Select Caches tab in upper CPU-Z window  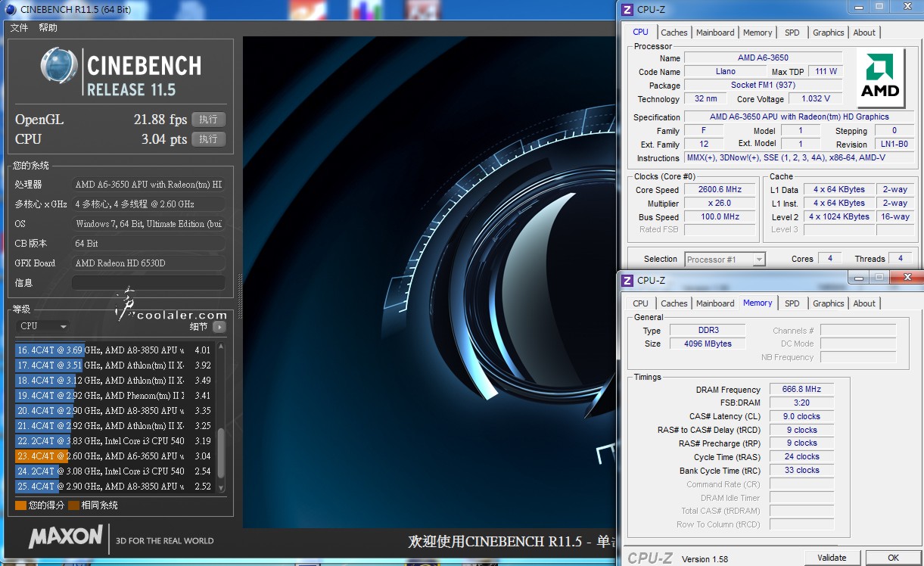coord(674,33)
